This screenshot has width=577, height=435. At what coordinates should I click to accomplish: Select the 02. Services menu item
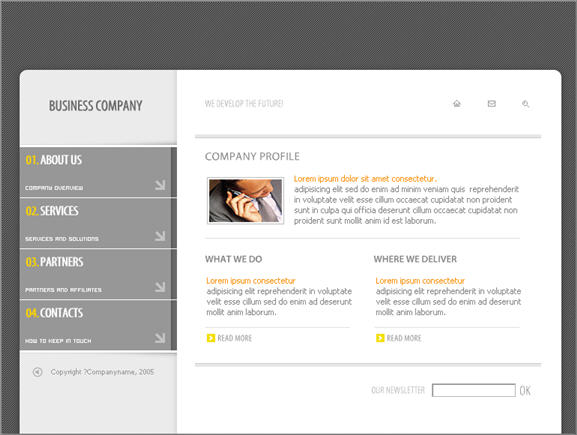(x=52, y=211)
